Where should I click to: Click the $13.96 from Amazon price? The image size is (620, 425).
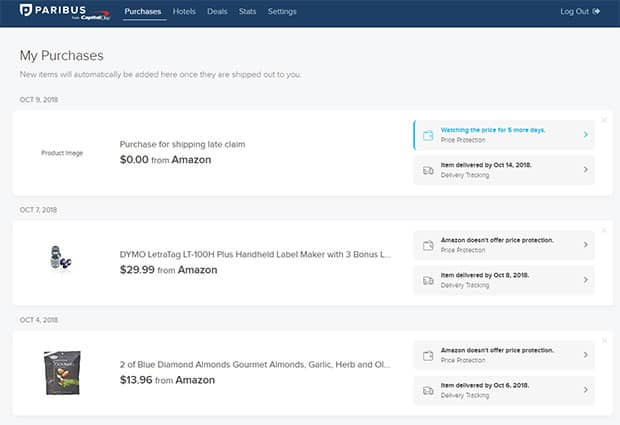pos(167,380)
